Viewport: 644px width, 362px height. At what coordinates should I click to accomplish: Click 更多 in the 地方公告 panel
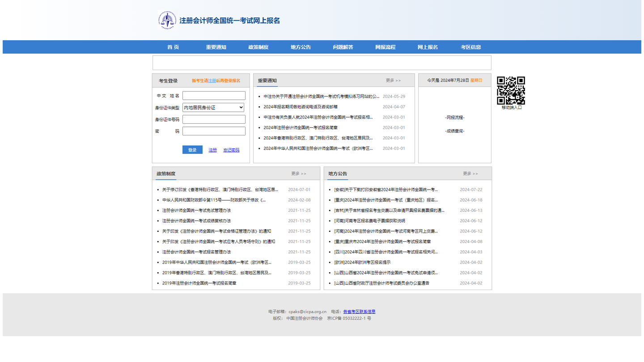pos(470,173)
